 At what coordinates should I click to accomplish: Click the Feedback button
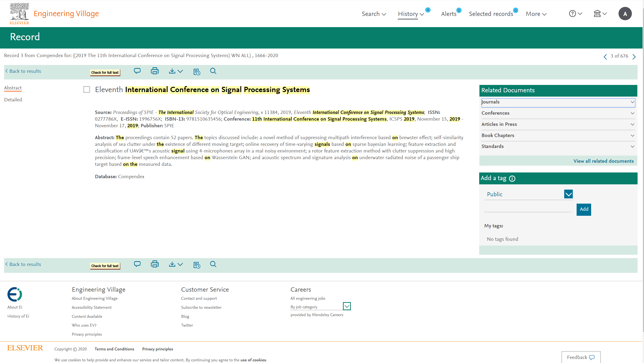point(581,357)
